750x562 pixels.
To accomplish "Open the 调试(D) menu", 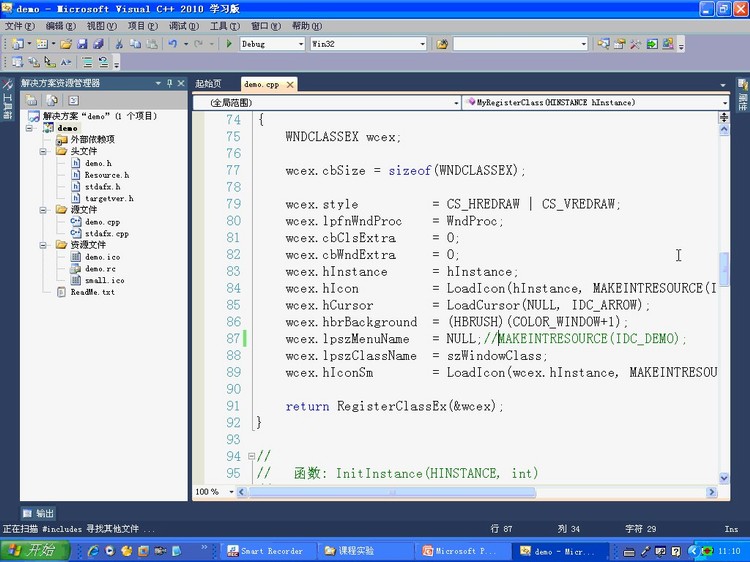I will coord(183,26).
